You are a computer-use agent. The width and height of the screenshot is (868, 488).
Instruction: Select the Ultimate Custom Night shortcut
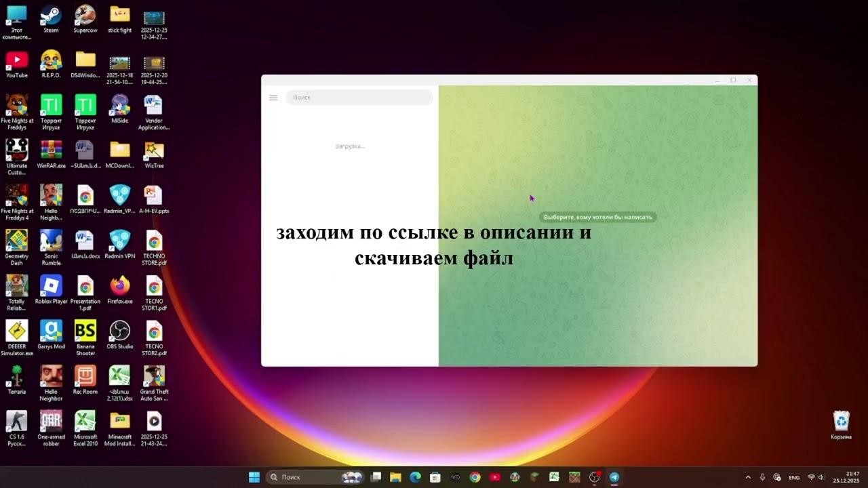17,157
